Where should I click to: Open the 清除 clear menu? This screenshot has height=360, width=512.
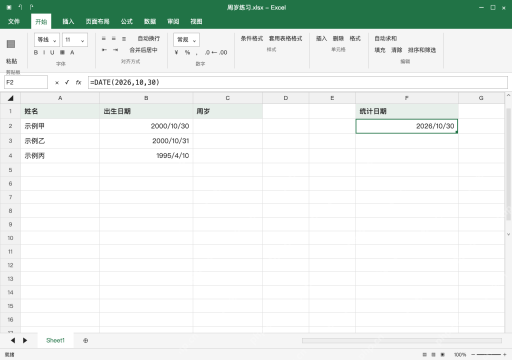(x=397, y=50)
